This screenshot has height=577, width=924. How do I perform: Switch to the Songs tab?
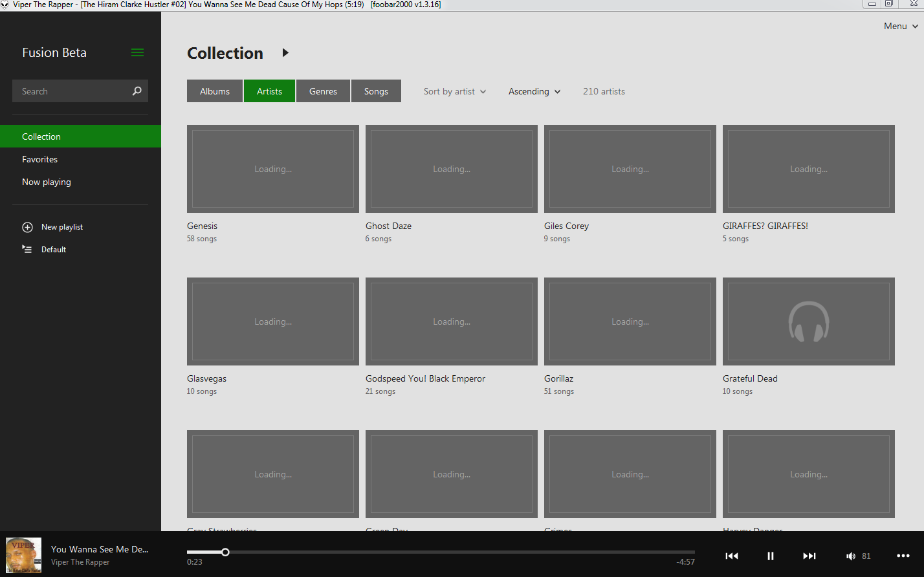click(376, 91)
